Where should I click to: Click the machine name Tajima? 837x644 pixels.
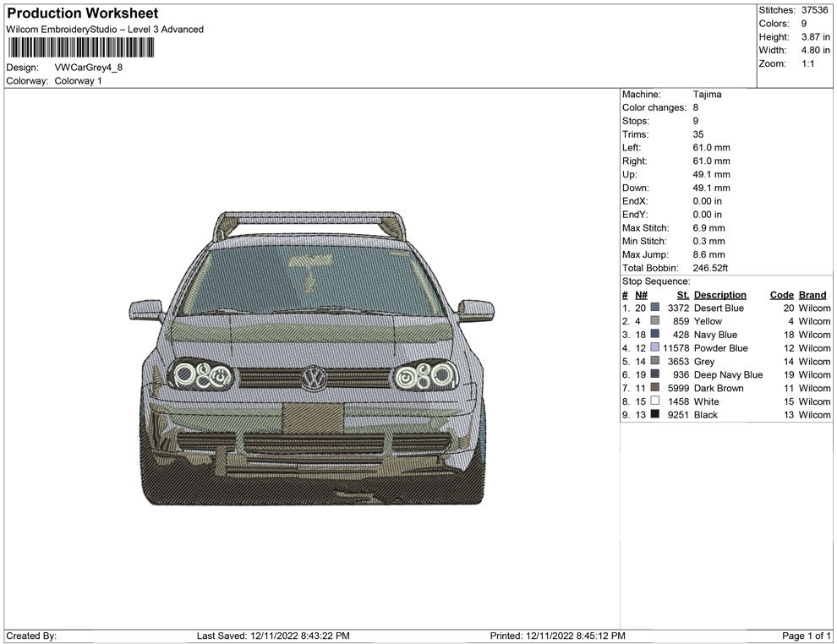click(708, 94)
